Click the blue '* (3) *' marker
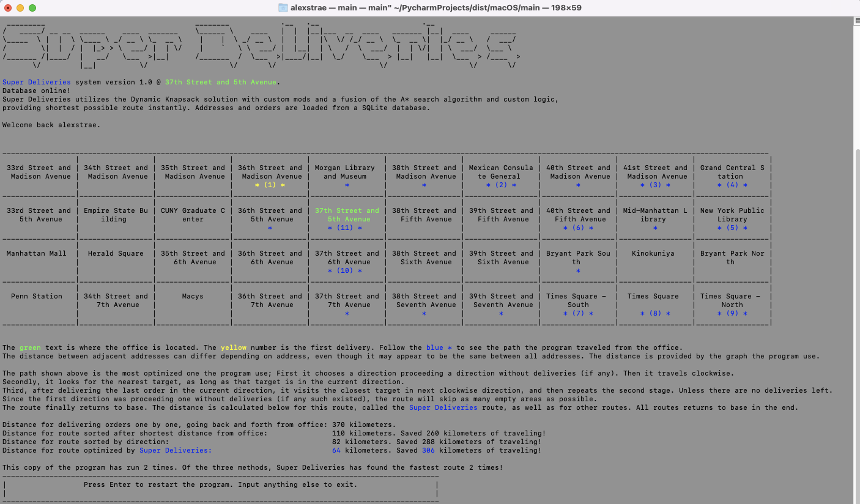The width and height of the screenshot is (860, 504). [x=655, y=185]
